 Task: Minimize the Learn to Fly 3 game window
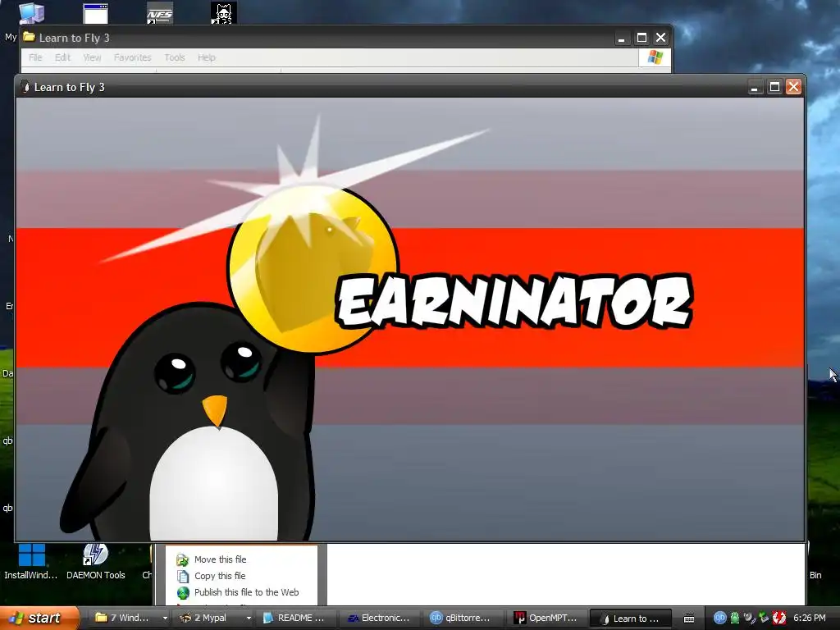click(x=755, y=87)
